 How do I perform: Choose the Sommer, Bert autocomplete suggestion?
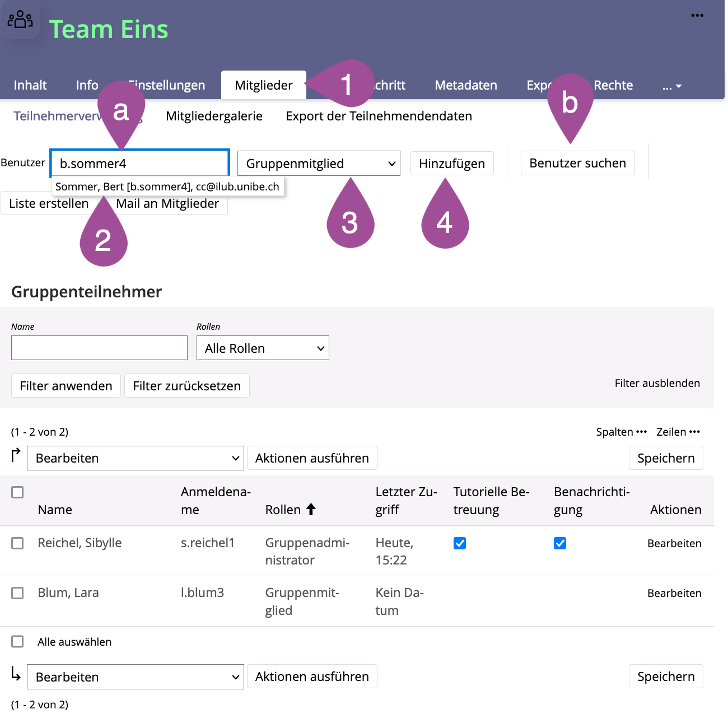coord(167,186)
